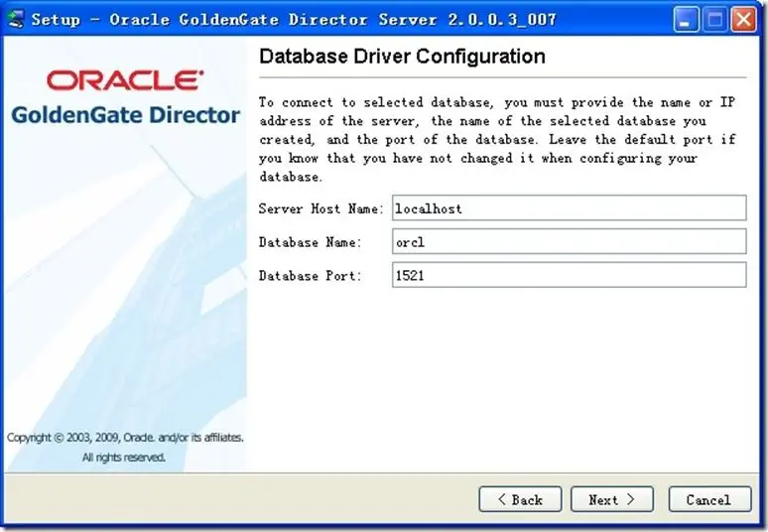Click the All rights reserved text

coord(123,457)
